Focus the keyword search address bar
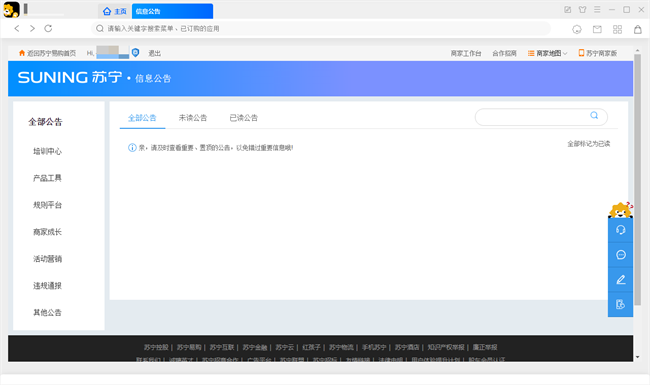This screenshot has width=650, height=385. pos(320,29)
